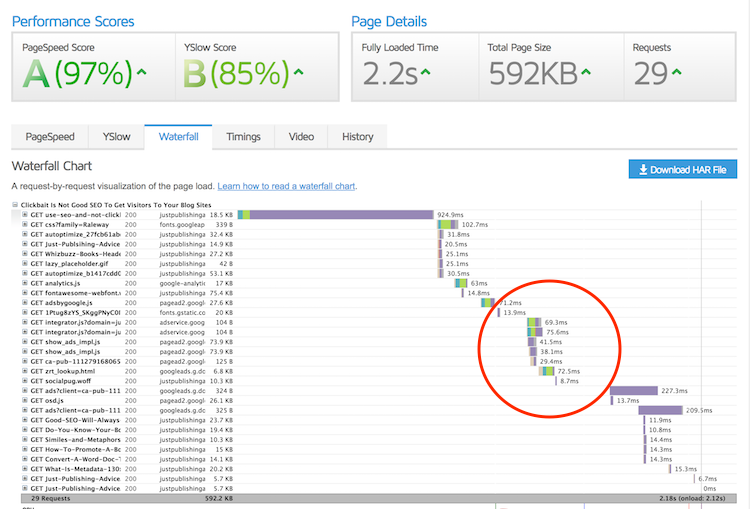Viewport: 750px width, 509px height.
Task: Click the long purple 924.9ms waterfall bar
Action: click(x=336, y=215)
